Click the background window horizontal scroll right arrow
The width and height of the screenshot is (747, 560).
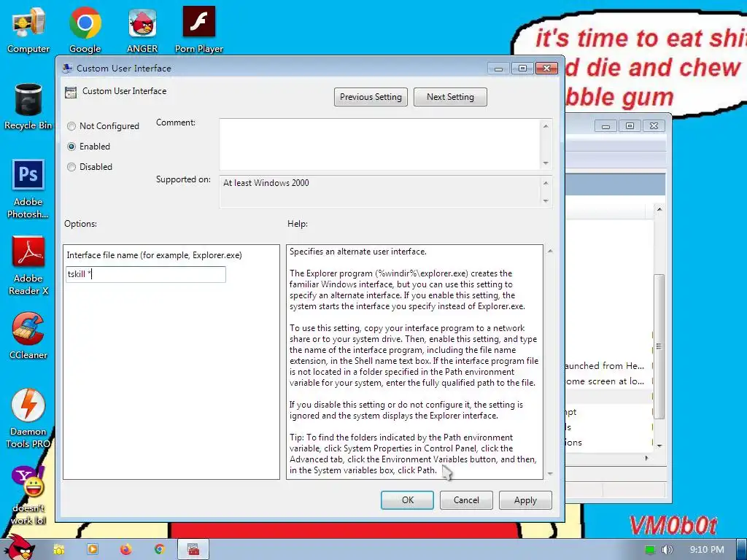click(x=646, y=458)
